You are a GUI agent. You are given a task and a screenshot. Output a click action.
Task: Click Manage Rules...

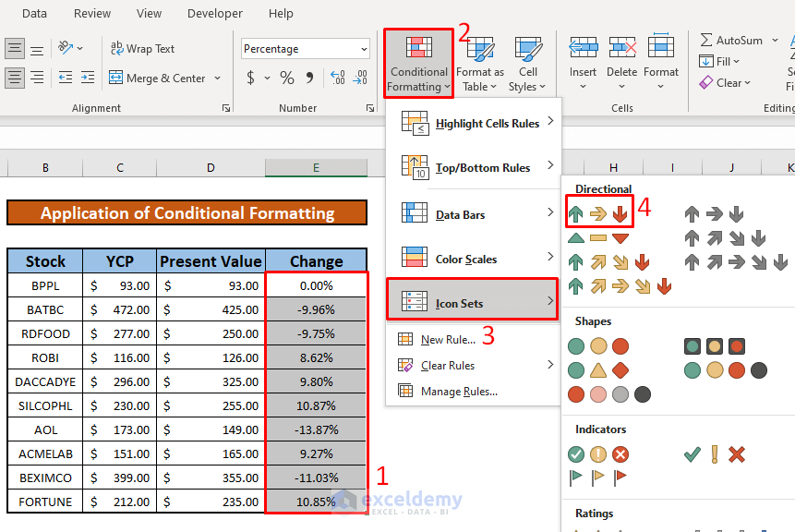pyautogui.click(x=473, y=391)
